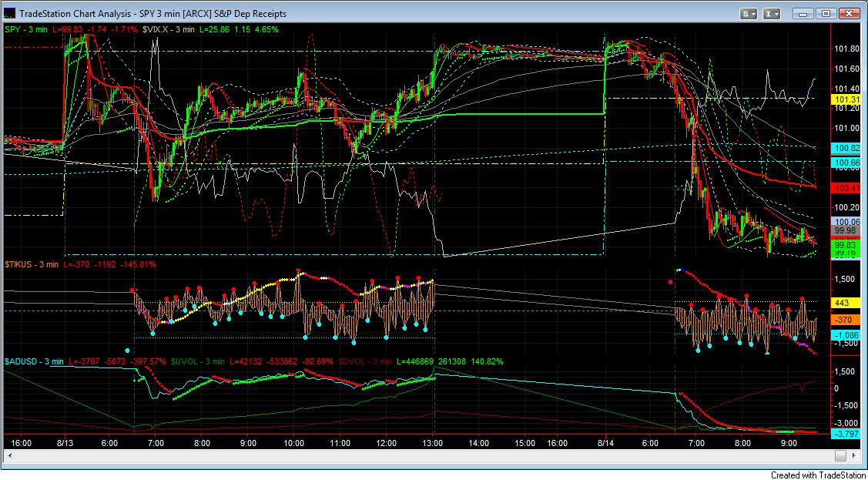Click the 12:00 time axis label
Image resolution: width=868 pixels, height=480 pixels.
coord(386,444)
